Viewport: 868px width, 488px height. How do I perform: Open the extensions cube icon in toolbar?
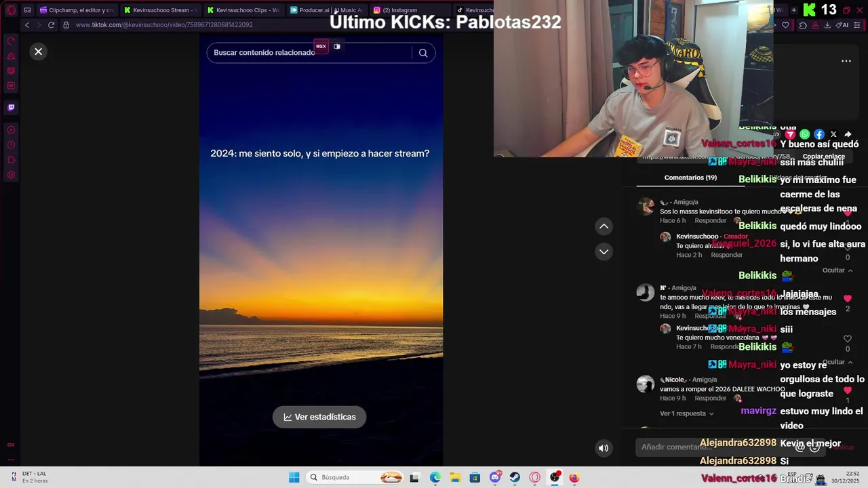[x=803, y=25]
